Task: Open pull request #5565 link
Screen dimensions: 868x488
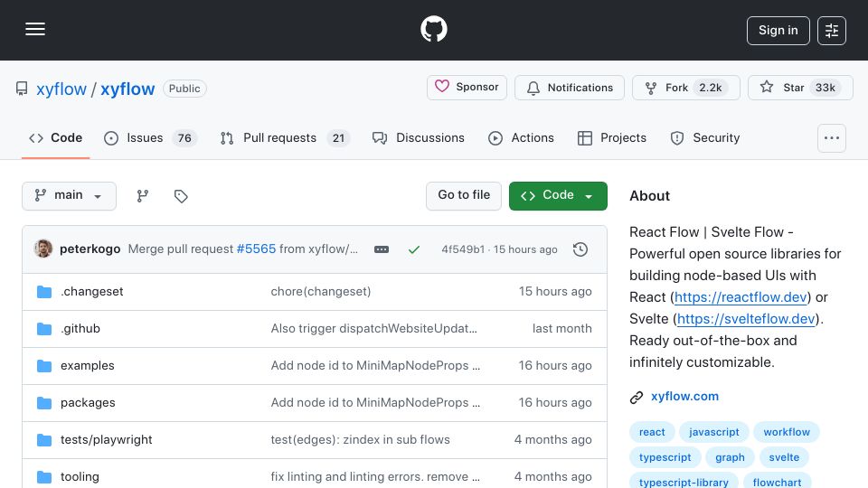Action: [x=256, y=249]
